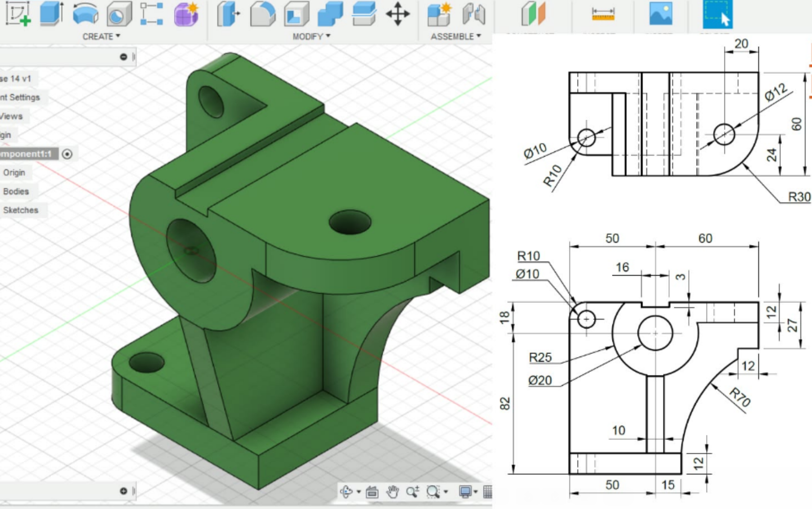Click the purple Create Form icon

[186, 13]
